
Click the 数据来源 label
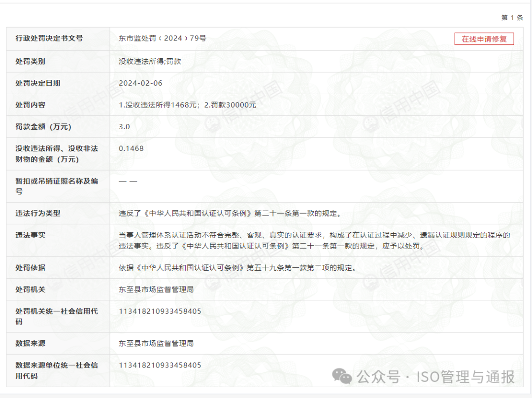[x=30, y=343]
